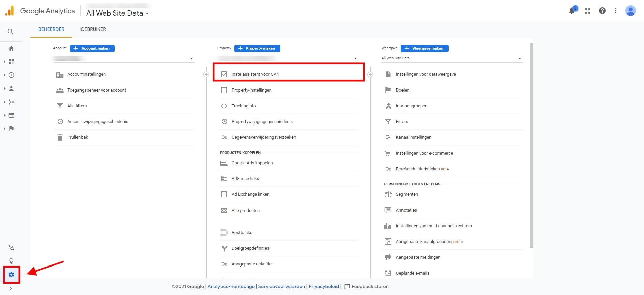Switch to the GEBRUIKER tab
The height and width of the screenshot is (295, 644).
point(93,29)
